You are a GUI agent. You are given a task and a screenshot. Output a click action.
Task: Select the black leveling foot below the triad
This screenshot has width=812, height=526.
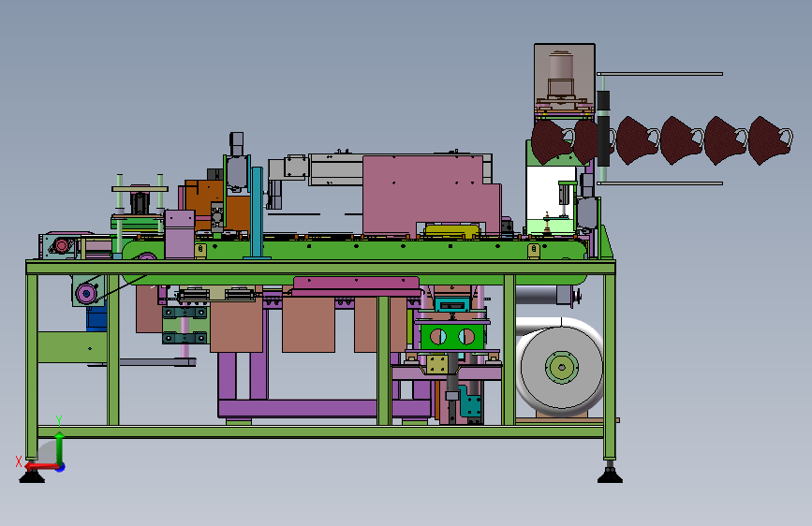pos(32,476)
